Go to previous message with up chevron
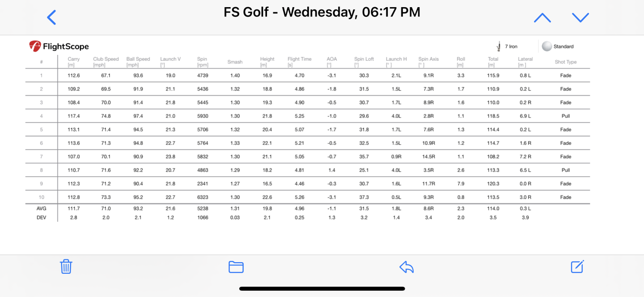The image size is (644, 297). [x=542, y=17]
